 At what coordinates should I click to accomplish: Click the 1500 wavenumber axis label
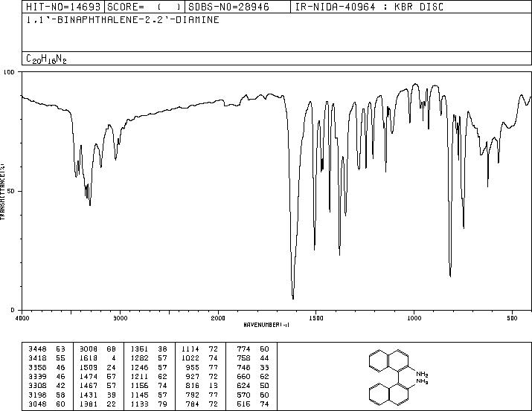click(x=316, y=318)
